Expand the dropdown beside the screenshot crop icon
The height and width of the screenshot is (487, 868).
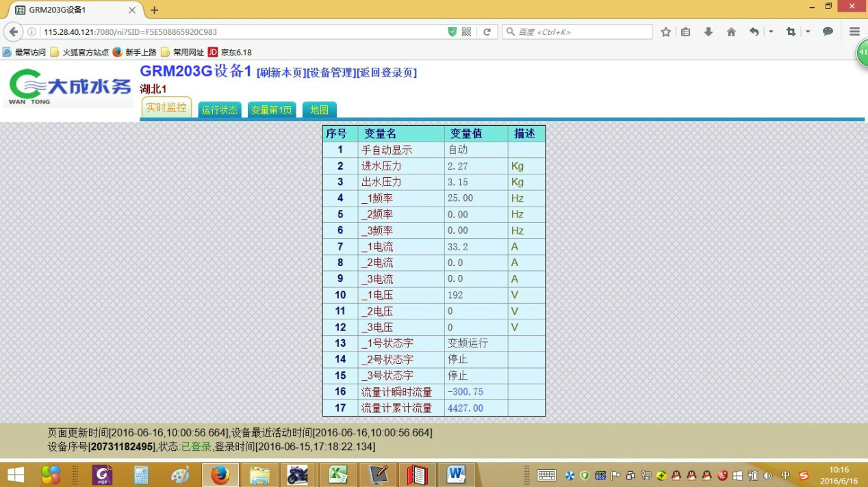click(x=808, y=32)
